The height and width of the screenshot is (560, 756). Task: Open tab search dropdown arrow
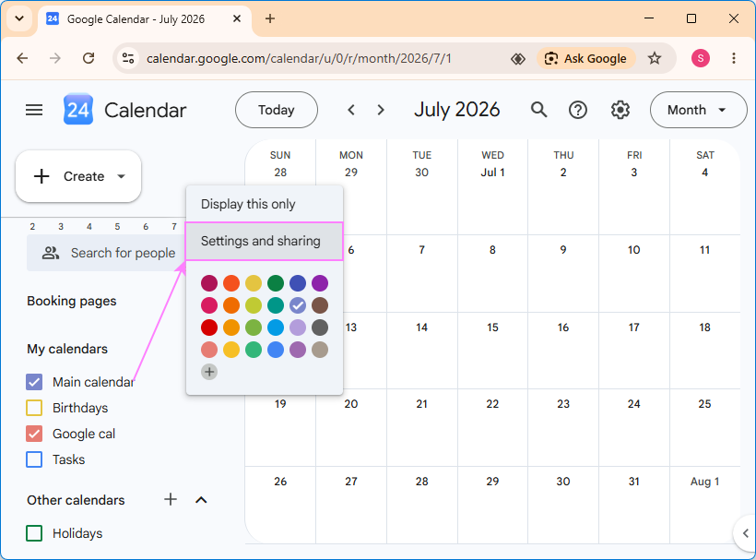tap(19, 18)
